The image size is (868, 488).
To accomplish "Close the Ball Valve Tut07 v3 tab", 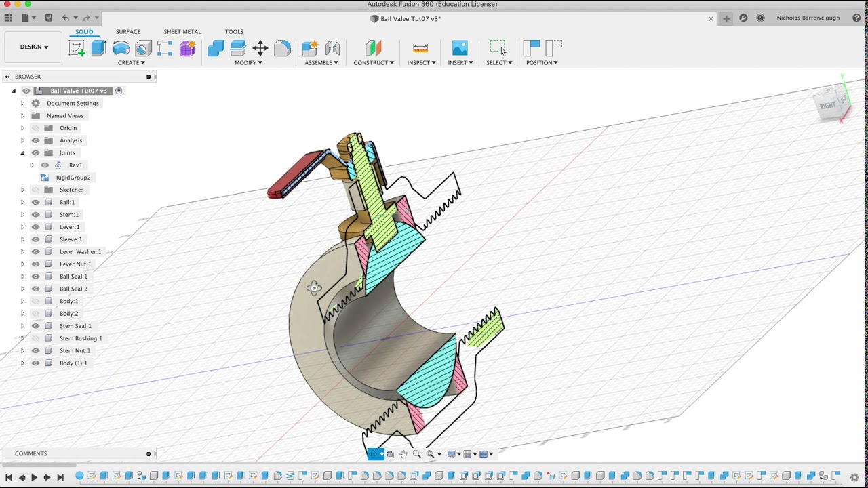I will (x=711, y=19).
